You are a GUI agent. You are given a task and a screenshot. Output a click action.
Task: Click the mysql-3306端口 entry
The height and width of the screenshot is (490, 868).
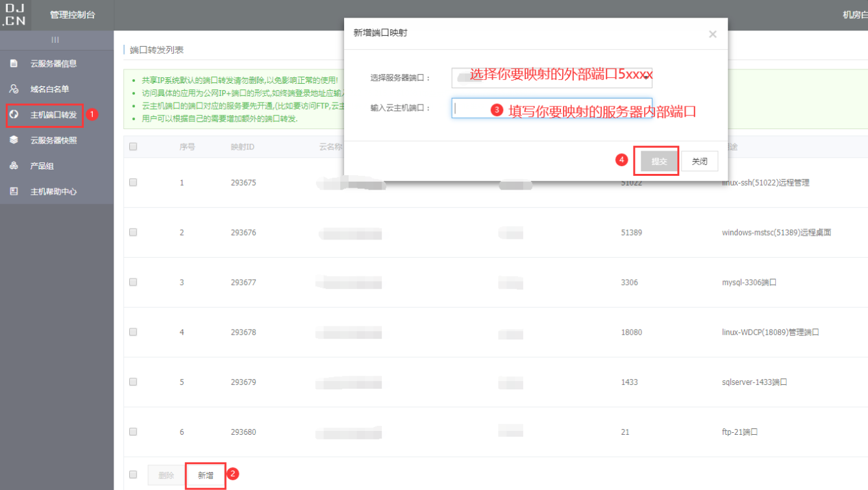pyautogui.click(x=749, y=282)
